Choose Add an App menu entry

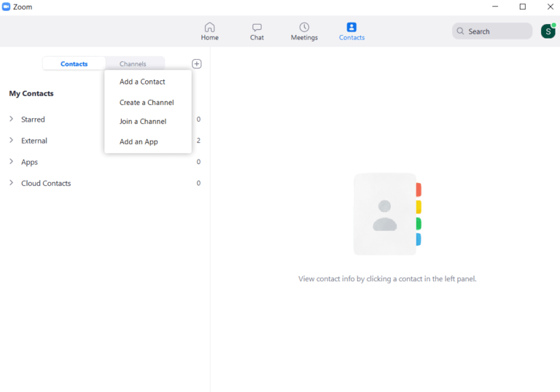click(x=139, y=142)
